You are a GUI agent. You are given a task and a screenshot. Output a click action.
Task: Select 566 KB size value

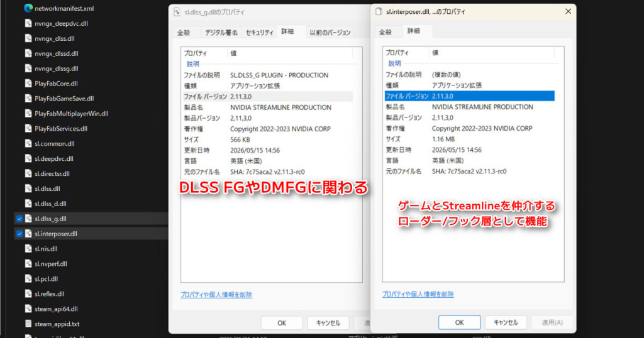(x=240, y=139)
